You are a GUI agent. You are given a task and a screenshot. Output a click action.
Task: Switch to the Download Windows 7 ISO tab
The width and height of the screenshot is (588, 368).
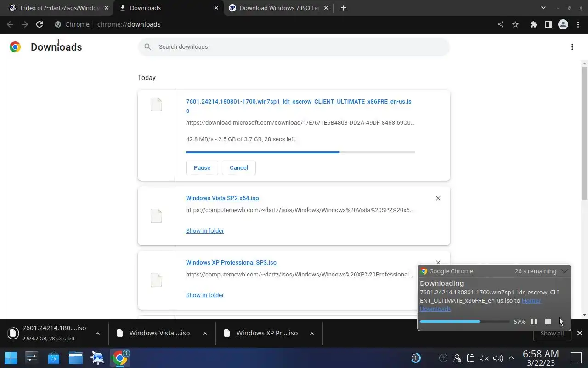(279, 8)
